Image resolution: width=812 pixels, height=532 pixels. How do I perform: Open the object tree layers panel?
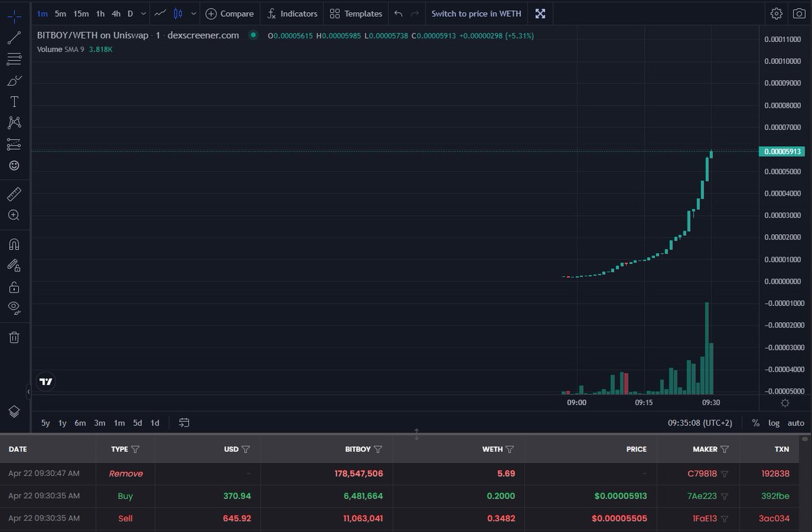(x=14, y=412)
